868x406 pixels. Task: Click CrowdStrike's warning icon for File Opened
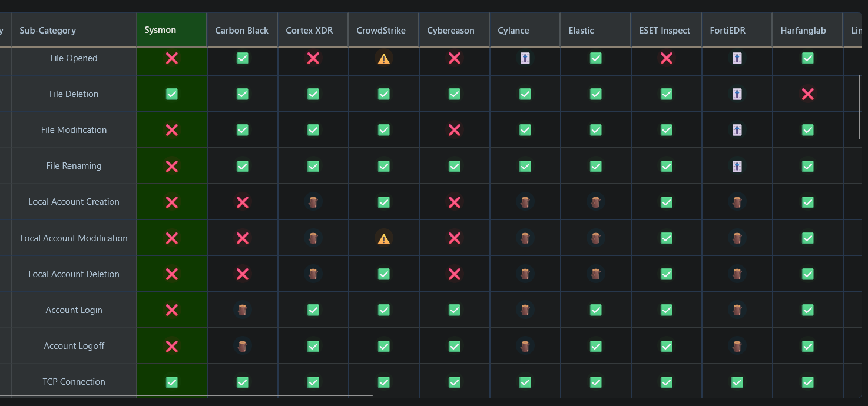click(x=384, y=58)
